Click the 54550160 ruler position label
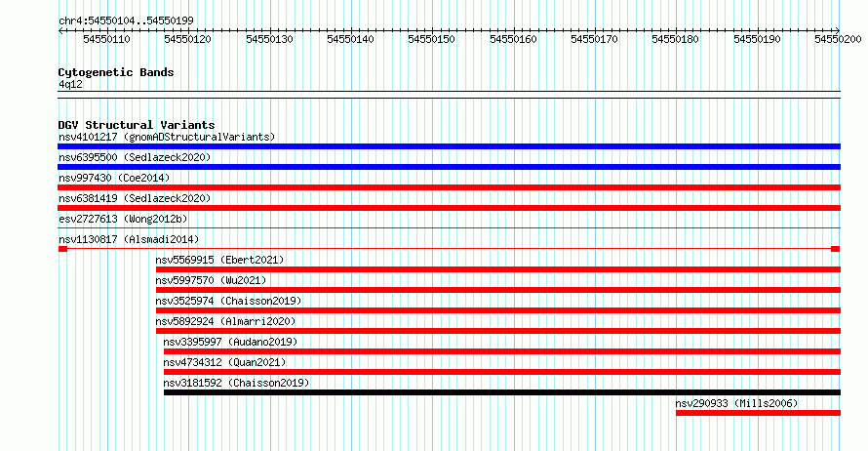Viewport: 868px width, 451px height. click(513, 39)
